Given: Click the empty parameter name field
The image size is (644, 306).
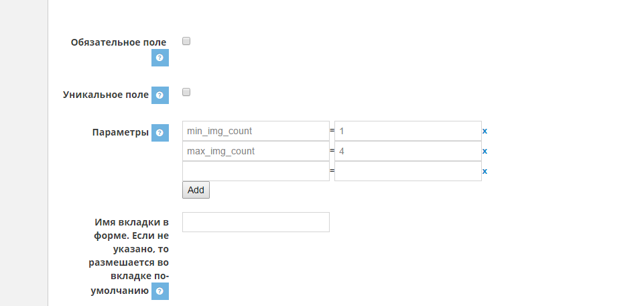Looking at the screenshot, I should (256, 171).
